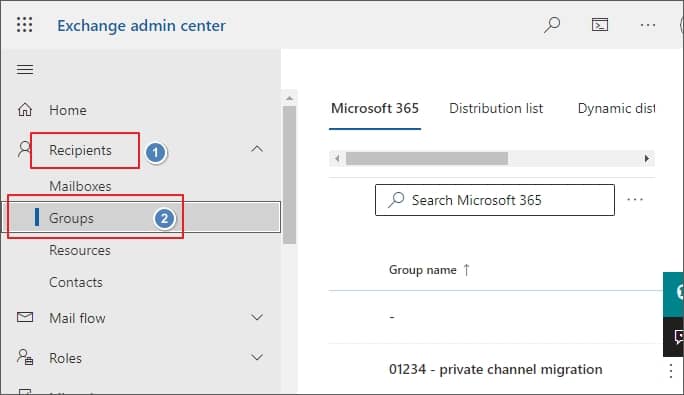
Task: Open Mail flow in navigation
Action: [x=77, y=318]
